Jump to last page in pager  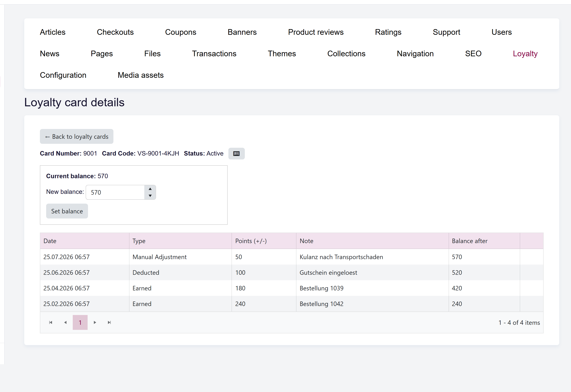pos(109,322)
